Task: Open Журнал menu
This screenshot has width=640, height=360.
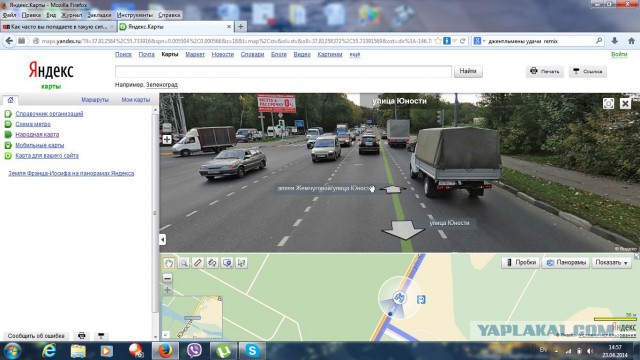Action: (x=71, y=15)
